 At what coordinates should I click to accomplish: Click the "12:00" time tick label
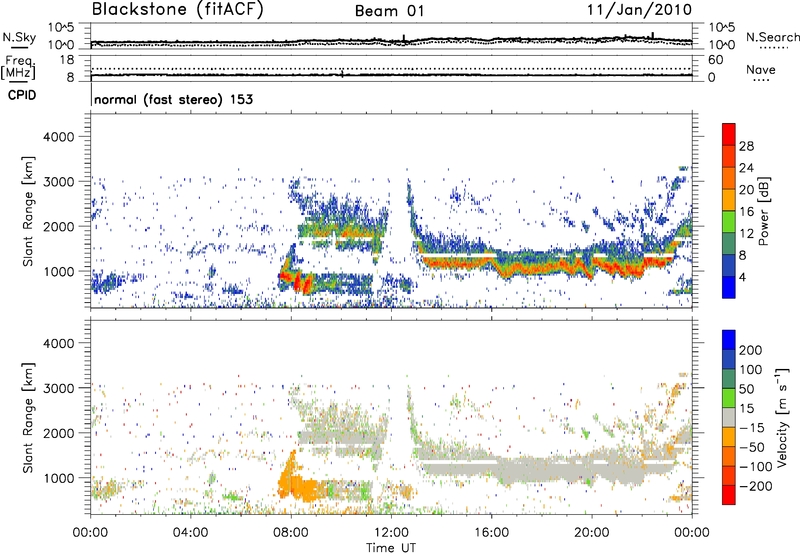(x=391, y=533)
